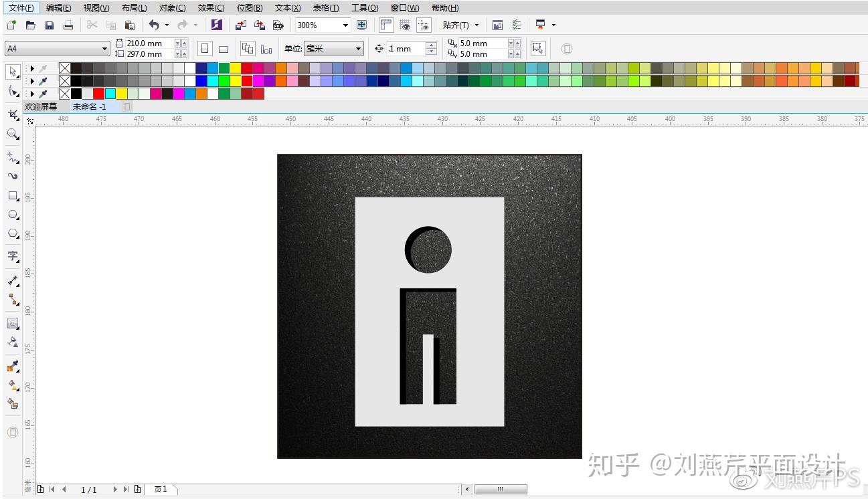Screen dimensions: 868x499
Task: Open the 300% zoom level dropdown
Action: (346, 25)
